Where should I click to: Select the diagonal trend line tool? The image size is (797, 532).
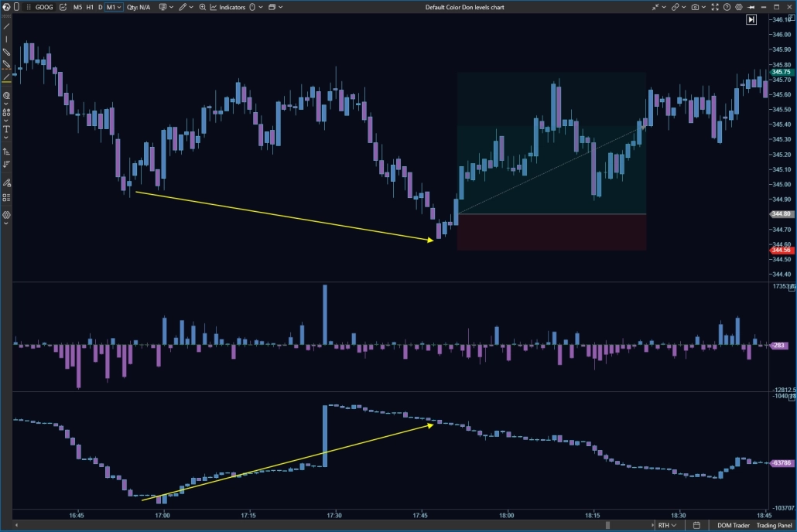pyautogui.click(x=6, y=26)
